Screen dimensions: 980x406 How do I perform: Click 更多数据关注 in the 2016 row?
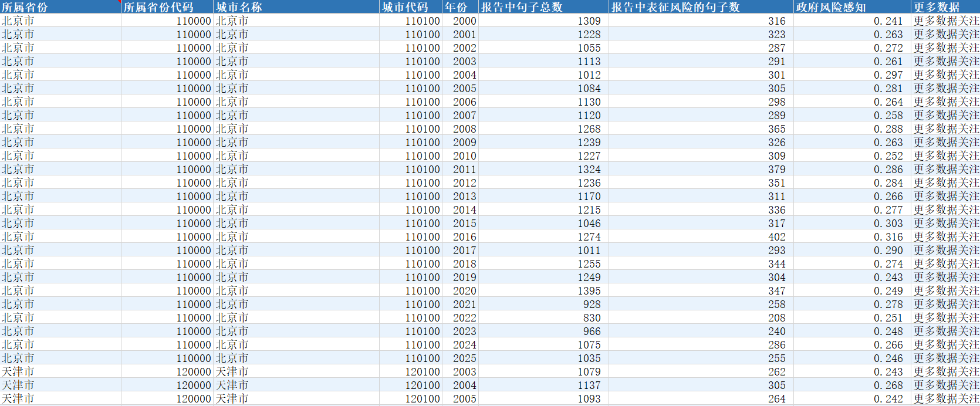coord(946,236)
